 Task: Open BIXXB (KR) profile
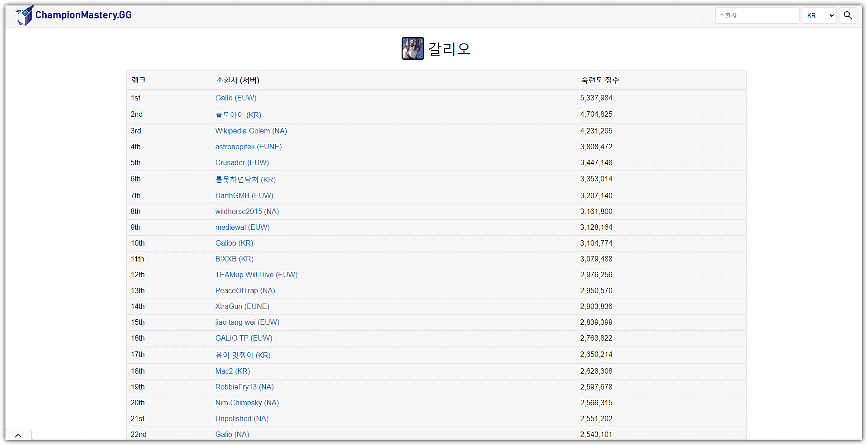pyautogui.click(x=235, y=259)
